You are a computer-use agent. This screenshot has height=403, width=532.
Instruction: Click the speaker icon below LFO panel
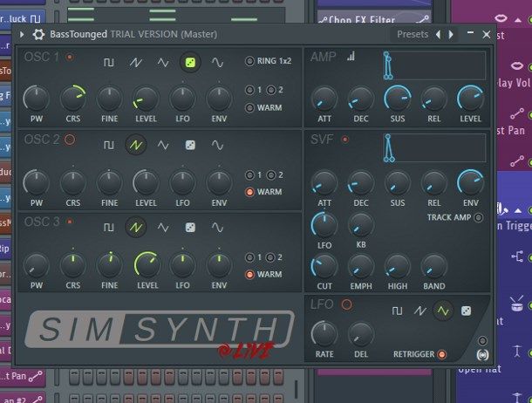(x=482, y=355)
